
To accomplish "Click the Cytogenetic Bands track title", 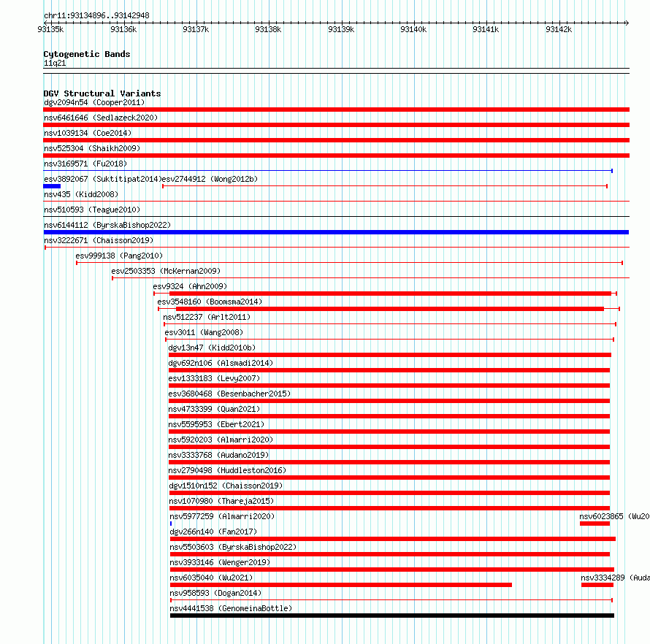I will 87,54.
